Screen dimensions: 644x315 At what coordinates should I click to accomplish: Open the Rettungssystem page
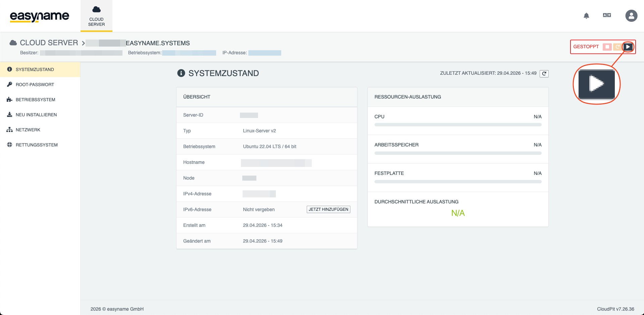coord(37,145)
